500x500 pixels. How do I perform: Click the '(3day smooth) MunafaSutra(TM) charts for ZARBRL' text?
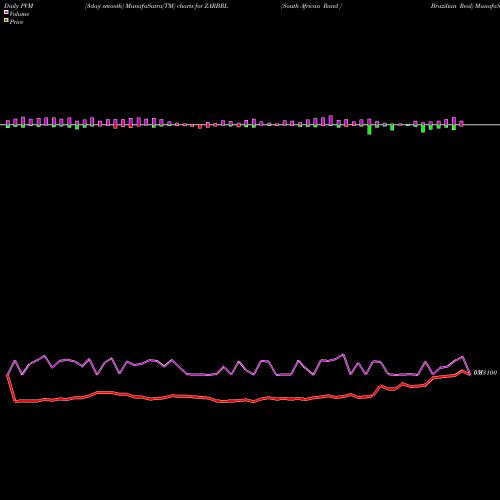(156, 6)
